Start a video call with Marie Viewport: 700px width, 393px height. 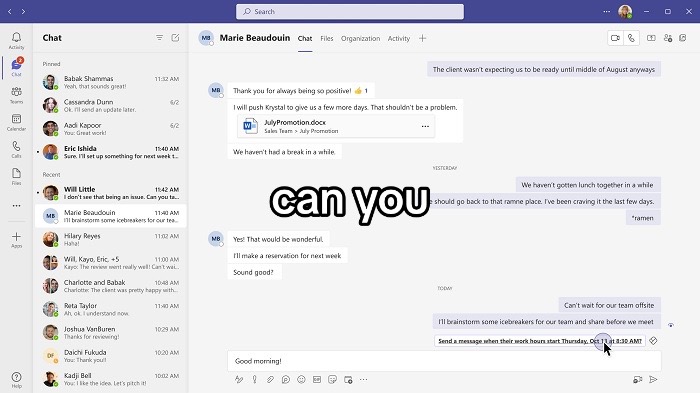615,38
